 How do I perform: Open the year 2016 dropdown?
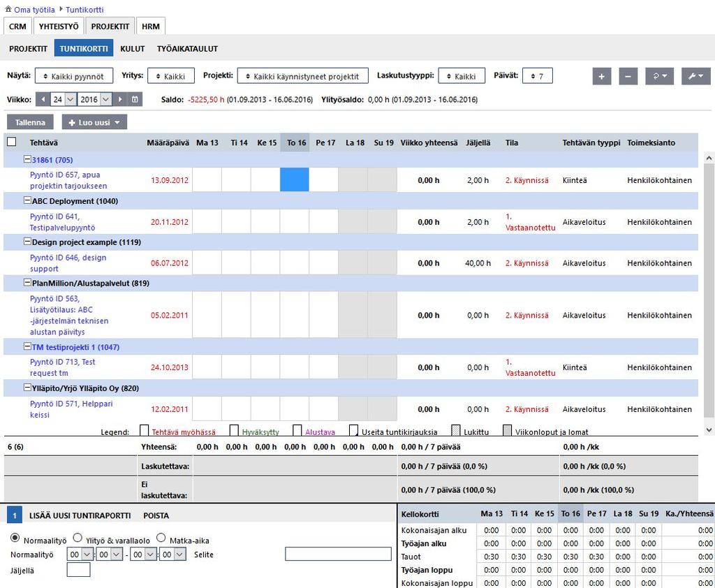coord(95,99)
